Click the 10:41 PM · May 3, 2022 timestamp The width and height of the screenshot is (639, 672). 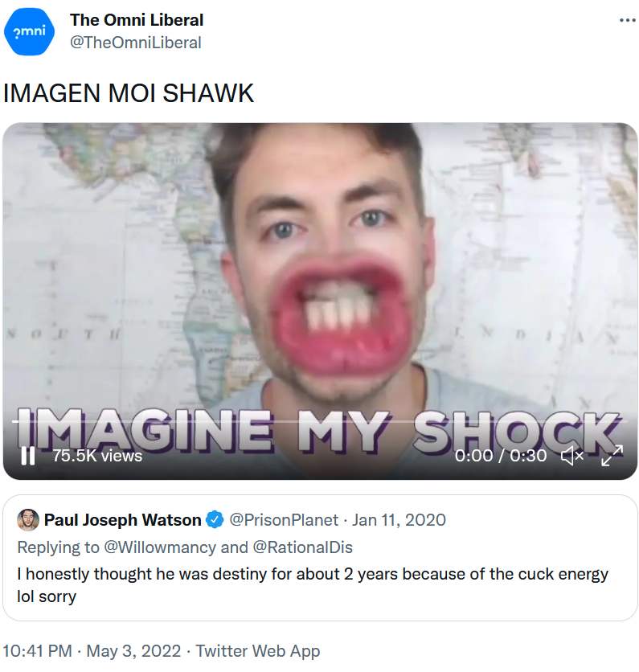92,651
